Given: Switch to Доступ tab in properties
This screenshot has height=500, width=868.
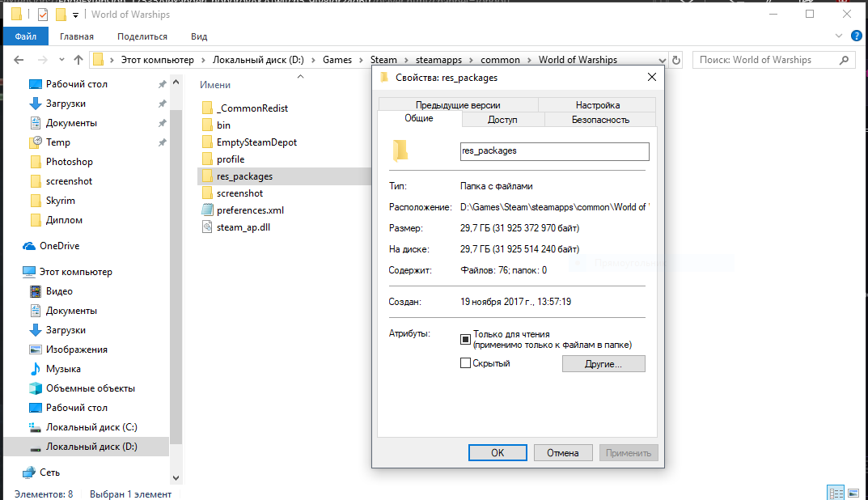Looking at the screenshot, I should tap(502, 120).
